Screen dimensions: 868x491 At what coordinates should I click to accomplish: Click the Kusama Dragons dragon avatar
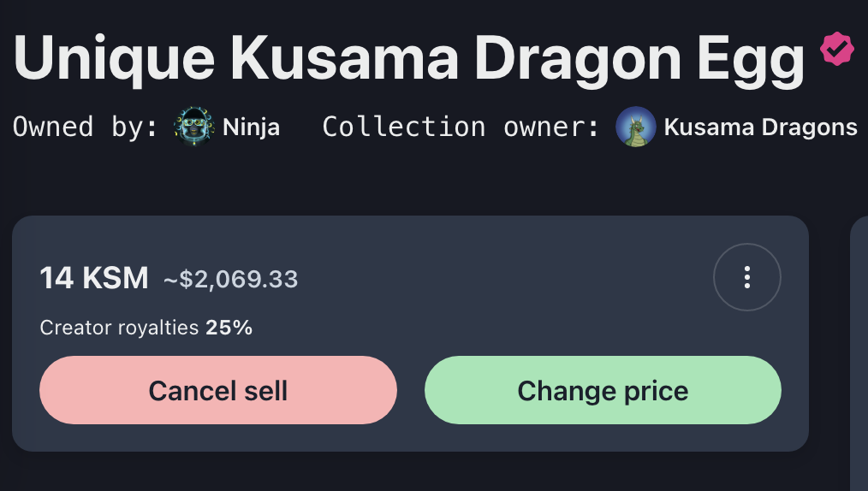(x=636, y=127)
